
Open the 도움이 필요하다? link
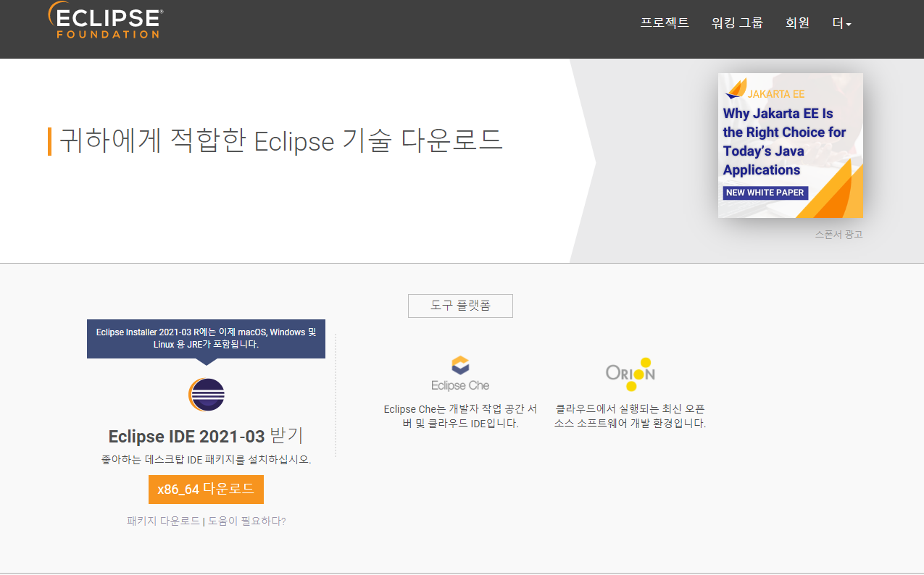(x=247, y=521)
